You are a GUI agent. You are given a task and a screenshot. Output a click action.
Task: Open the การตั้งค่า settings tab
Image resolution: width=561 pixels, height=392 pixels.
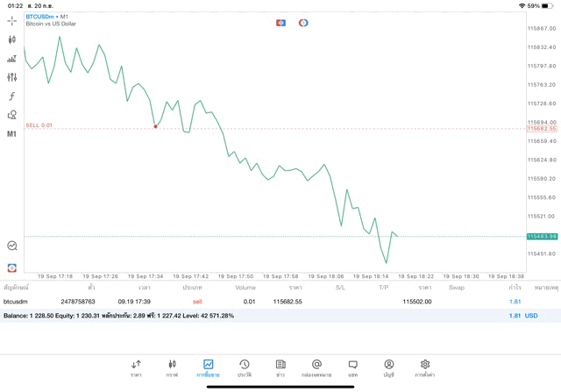pos(425,368)
